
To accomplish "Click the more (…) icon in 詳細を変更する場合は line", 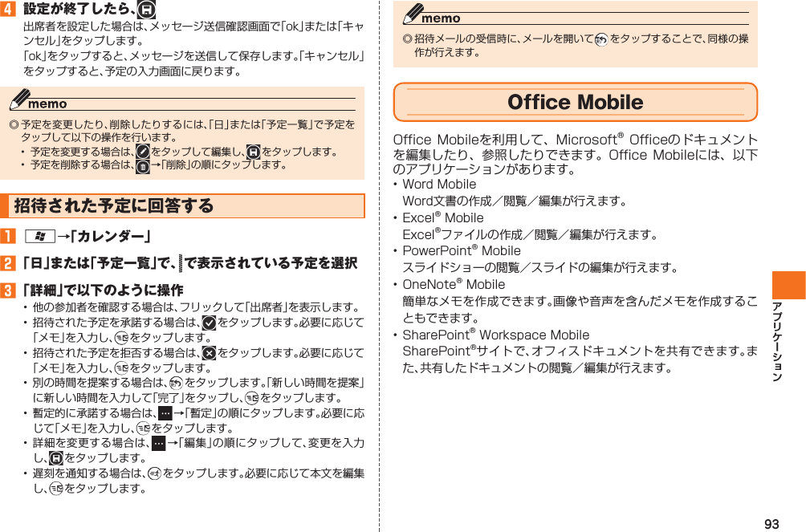I will (159, 443).
